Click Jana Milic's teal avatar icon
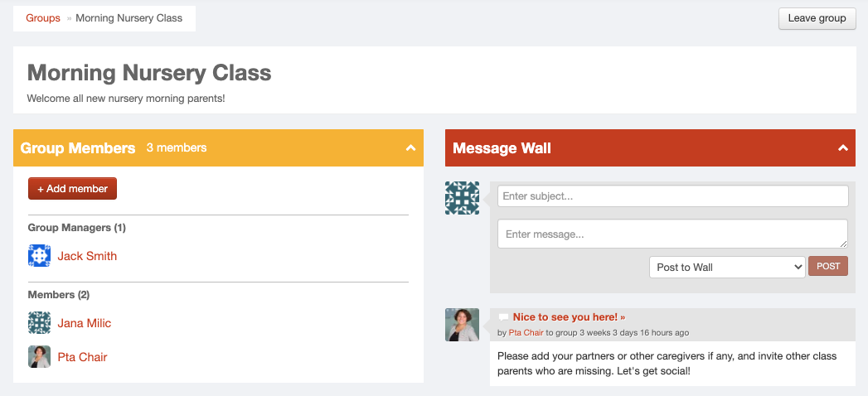This screenshot has width=868, height=396. click(39, 323)
